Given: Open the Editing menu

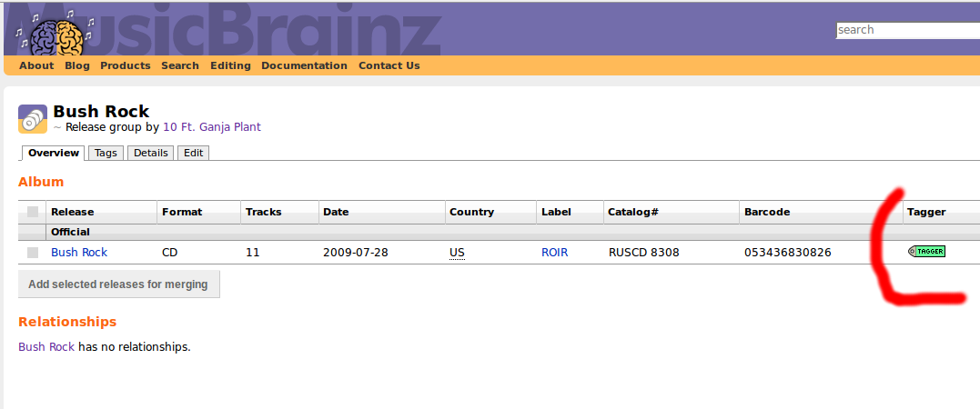Looking at the screenshot, I should [x=230, y=65].
